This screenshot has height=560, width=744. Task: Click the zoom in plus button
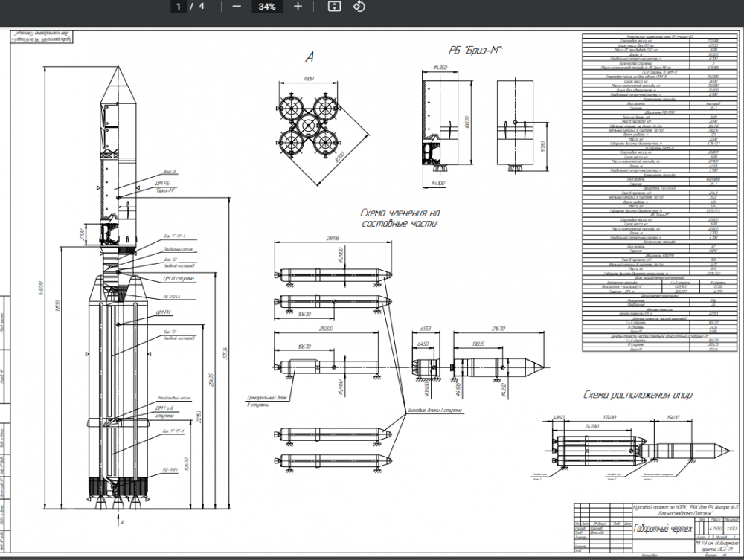pyautogui.click(x=298, y=7)
